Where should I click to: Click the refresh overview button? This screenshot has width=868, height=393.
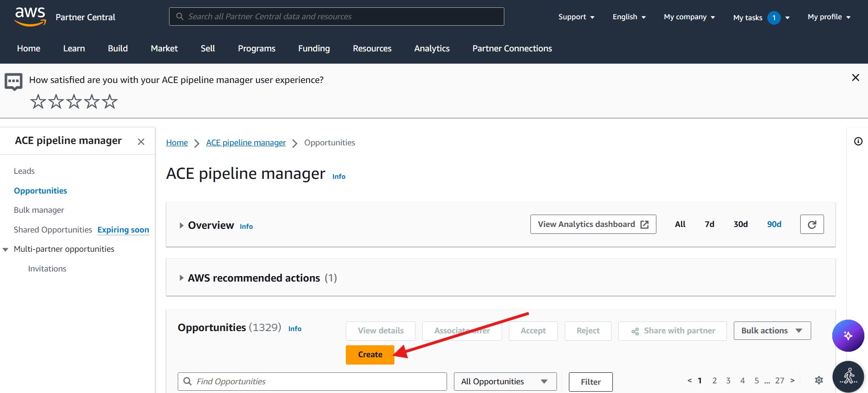[x=812, y=224]
